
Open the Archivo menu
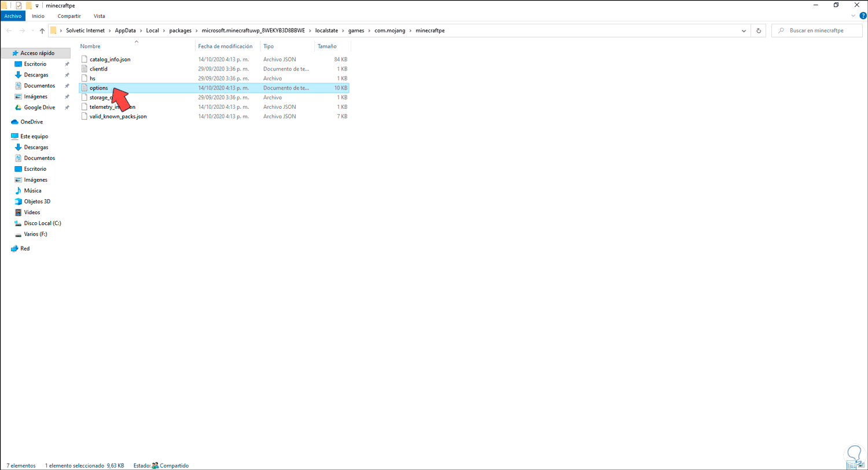point(13,16)
